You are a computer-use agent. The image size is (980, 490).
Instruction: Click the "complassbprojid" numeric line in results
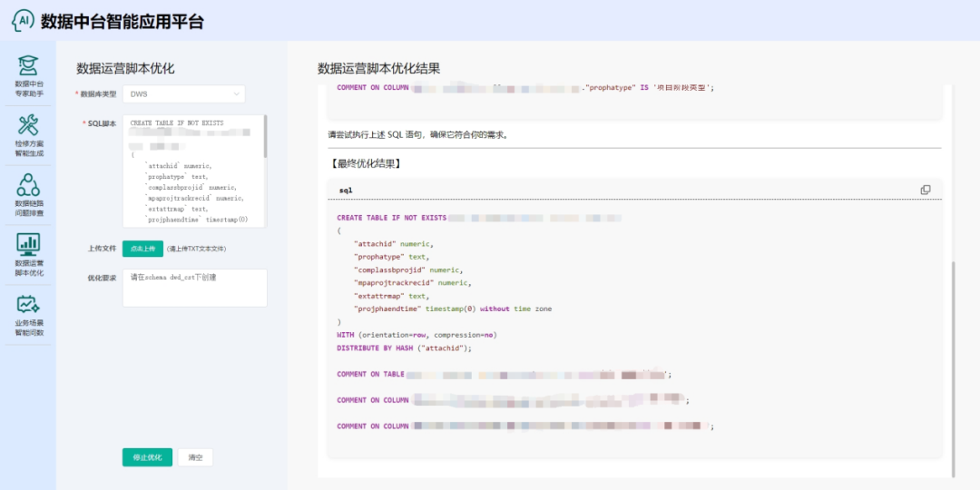coord(408,270)
